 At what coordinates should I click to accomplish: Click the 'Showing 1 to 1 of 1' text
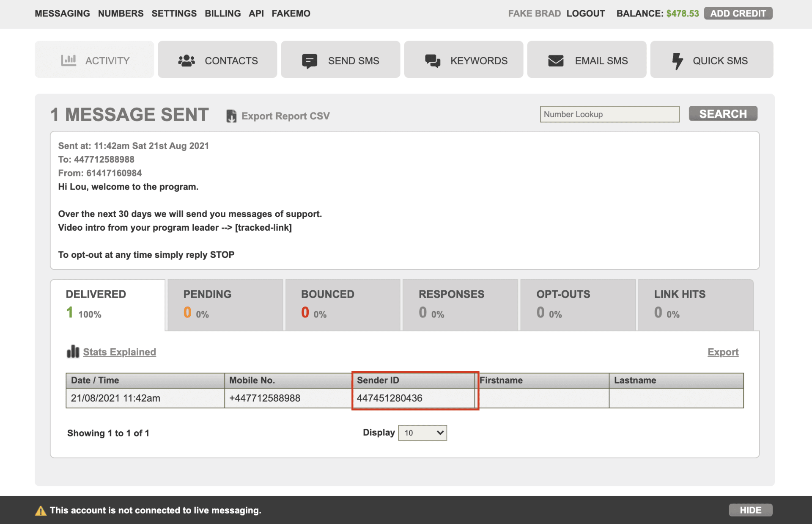pyautogui.click(x=108, y=433)
